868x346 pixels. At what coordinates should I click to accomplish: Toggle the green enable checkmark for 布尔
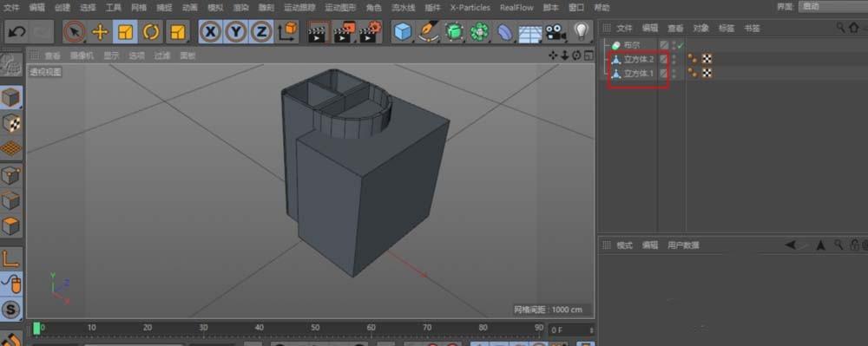(681, 45)
